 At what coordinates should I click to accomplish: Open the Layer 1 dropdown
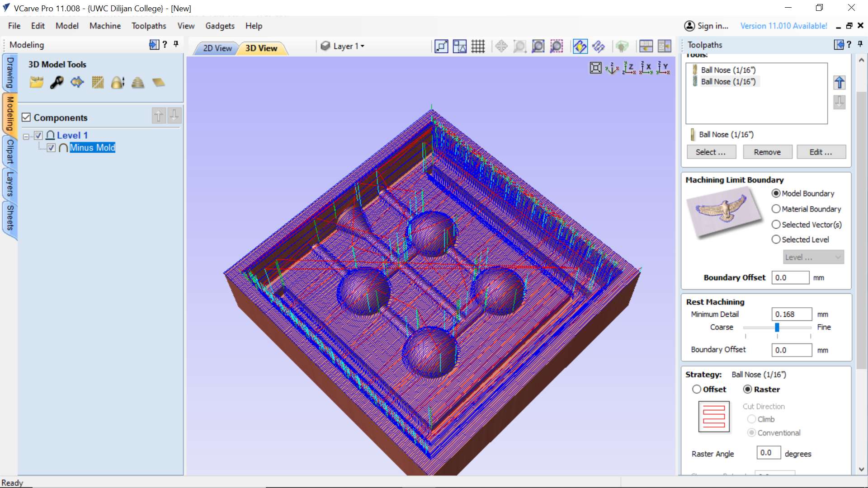348,46
